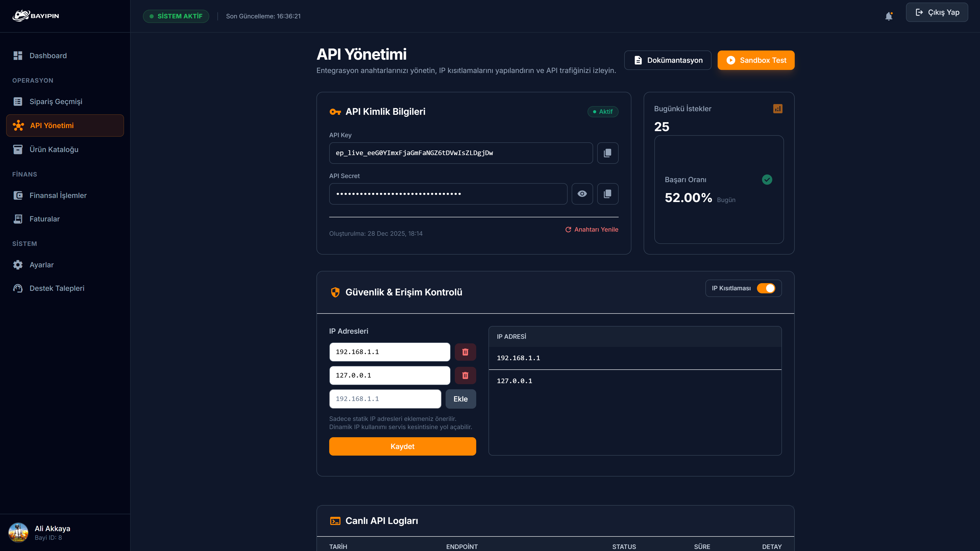Viewport: 980px width, 551px height.
Task: Click the terminal icon beside Canlı API Logları
Action: [x=335, y=521]
